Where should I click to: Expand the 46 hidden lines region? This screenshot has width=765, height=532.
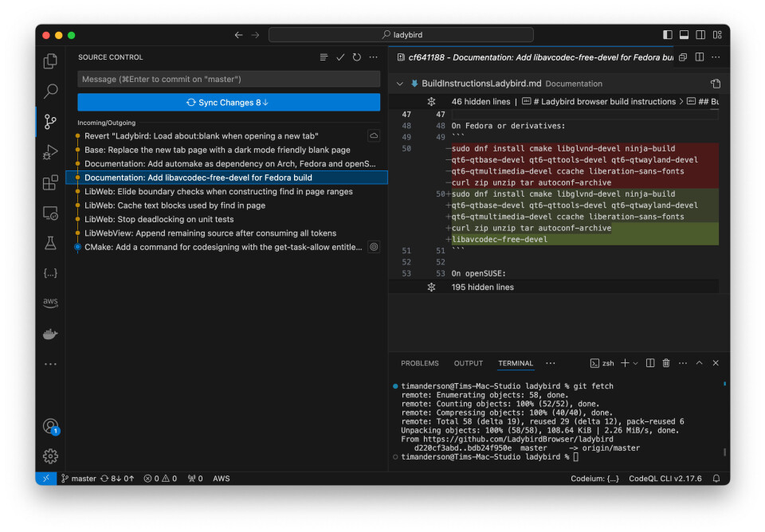[x=431, y=101]
